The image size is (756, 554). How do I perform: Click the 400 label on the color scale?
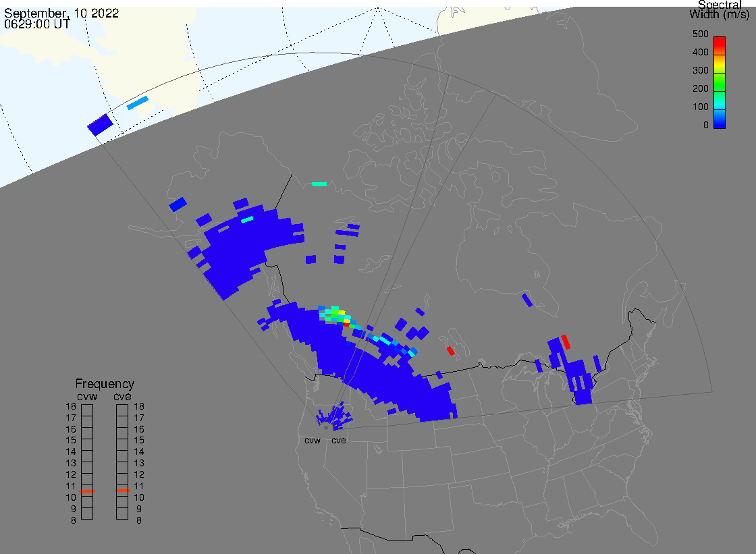click(700, 52)
